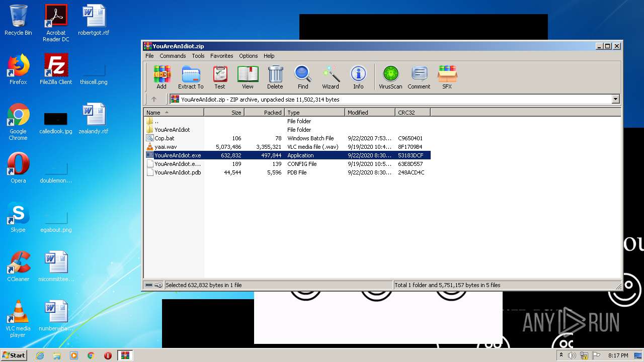This screenshot has height=362, width=644.
Task: Go up one folder level arrow
Action: click(x=154, y=100)
